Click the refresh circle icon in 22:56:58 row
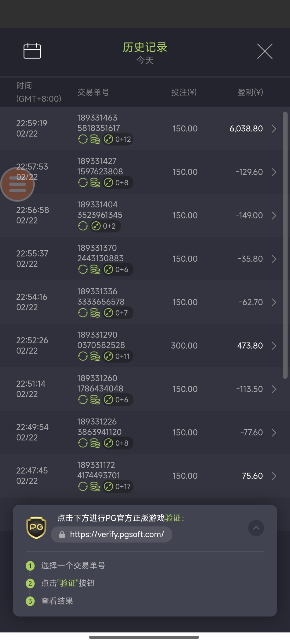 point(83,226)
